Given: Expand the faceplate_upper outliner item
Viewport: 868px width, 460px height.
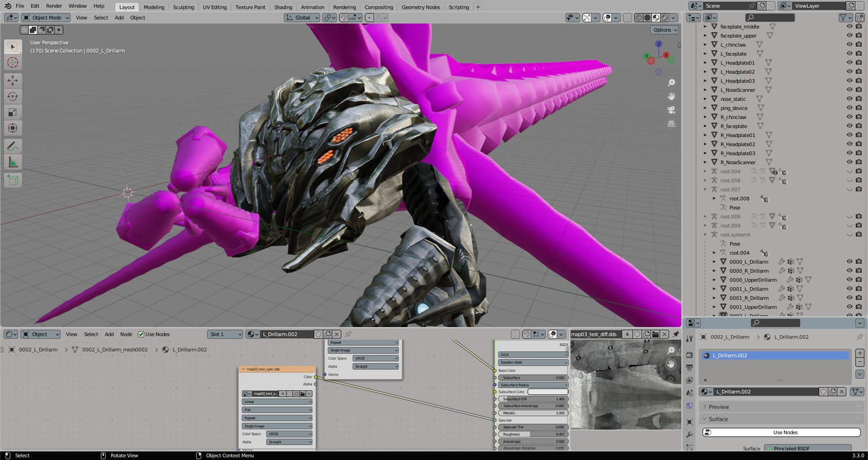Looking at the screenshot, I should [x=705, y=35].
